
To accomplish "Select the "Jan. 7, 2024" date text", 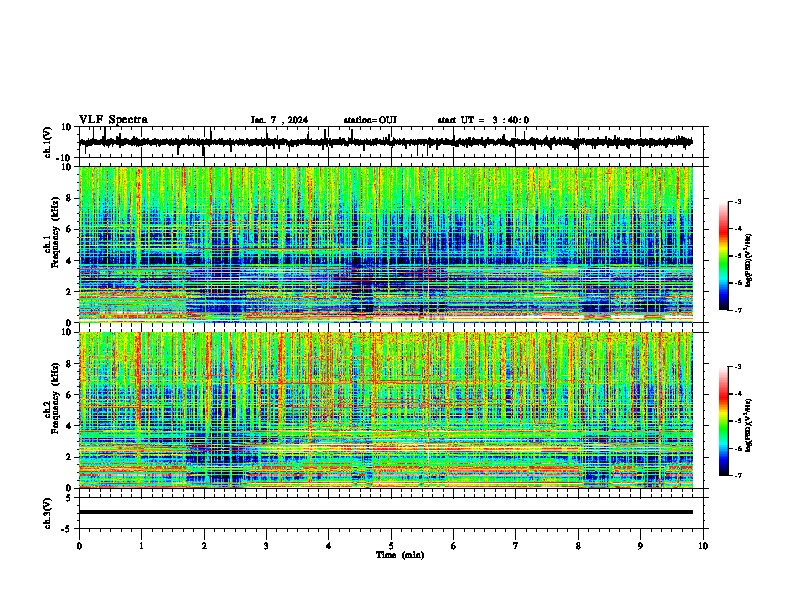I will pyautogui.click(x=279, y=120).
